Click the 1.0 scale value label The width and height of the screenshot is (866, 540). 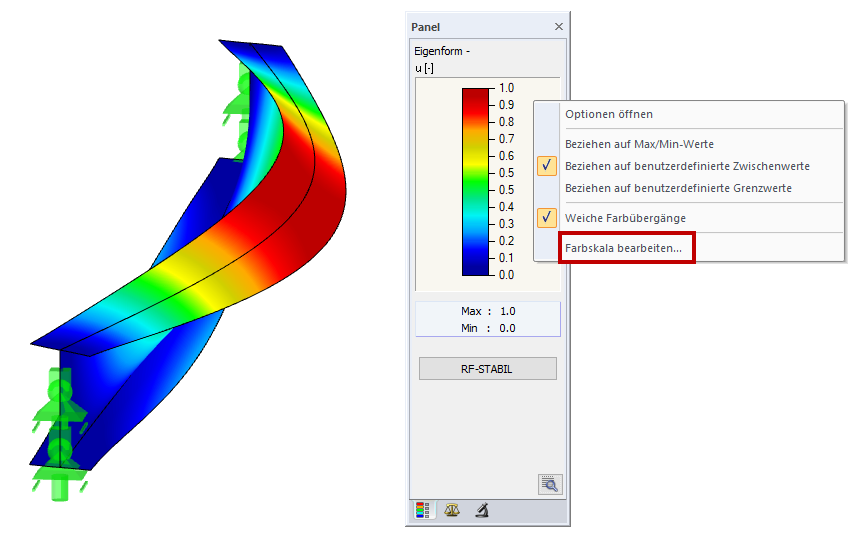(x=506, y=88)
